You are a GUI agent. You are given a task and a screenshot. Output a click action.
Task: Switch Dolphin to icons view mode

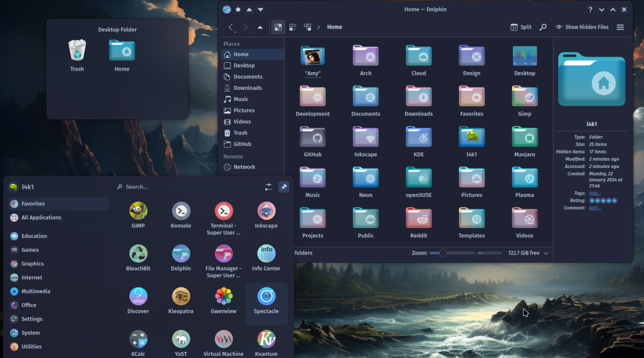(279, 27)
